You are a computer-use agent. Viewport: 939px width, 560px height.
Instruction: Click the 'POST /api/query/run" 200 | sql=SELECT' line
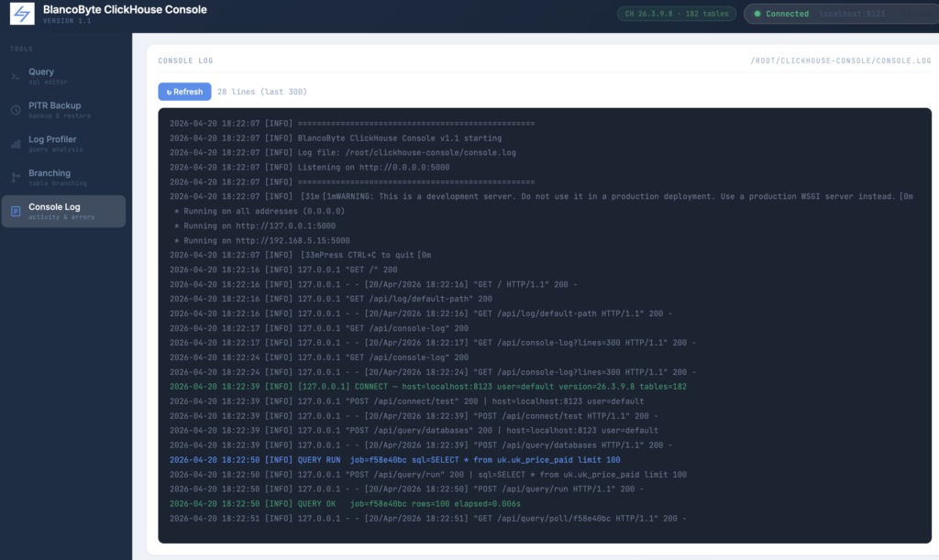tap(428, 475)
